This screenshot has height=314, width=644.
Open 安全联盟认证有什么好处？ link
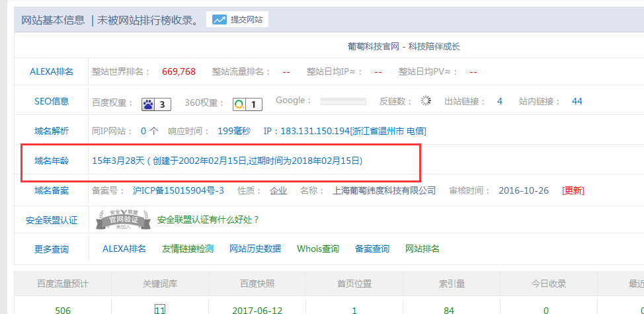[x=208, y=219]
